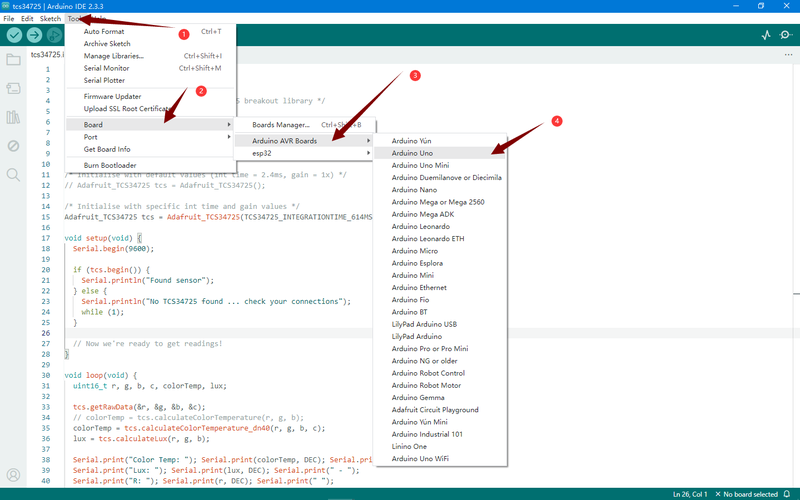Open the Sketchbook folder sidebar icon
Screen dimensions: 800x500
click(13, 59)
